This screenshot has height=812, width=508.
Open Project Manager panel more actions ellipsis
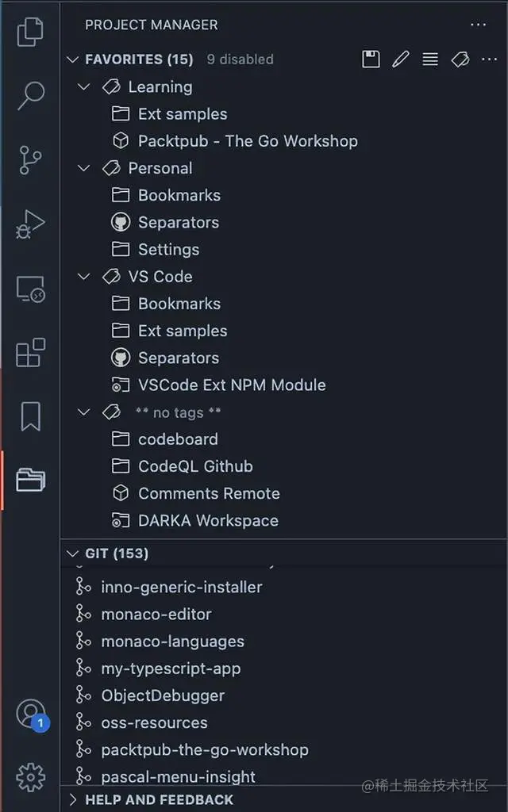pyautogui.click(x=478, y=25)
